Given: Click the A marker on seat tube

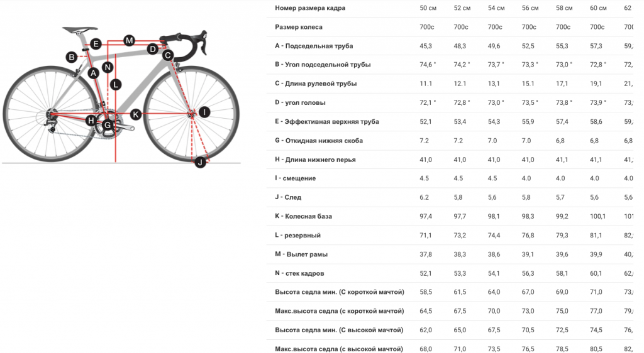Looking at the screenshot, I should (x=94, y=73).
